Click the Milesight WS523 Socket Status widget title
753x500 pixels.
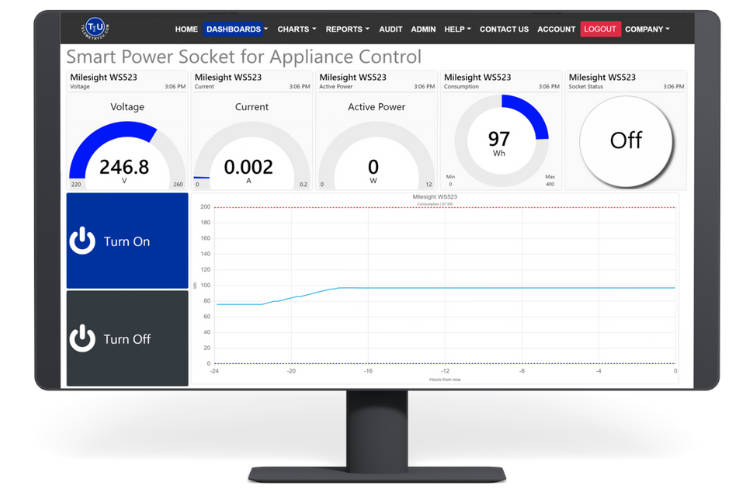coord(602,77)
